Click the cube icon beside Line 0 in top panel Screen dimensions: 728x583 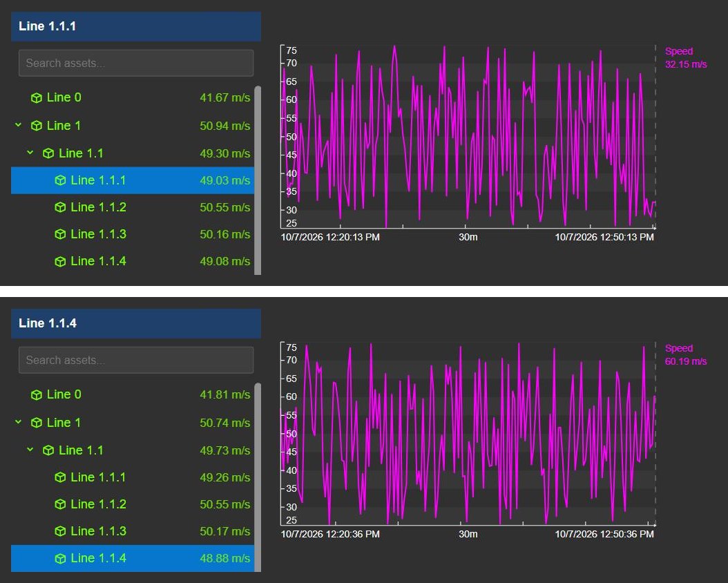(36, 98)
